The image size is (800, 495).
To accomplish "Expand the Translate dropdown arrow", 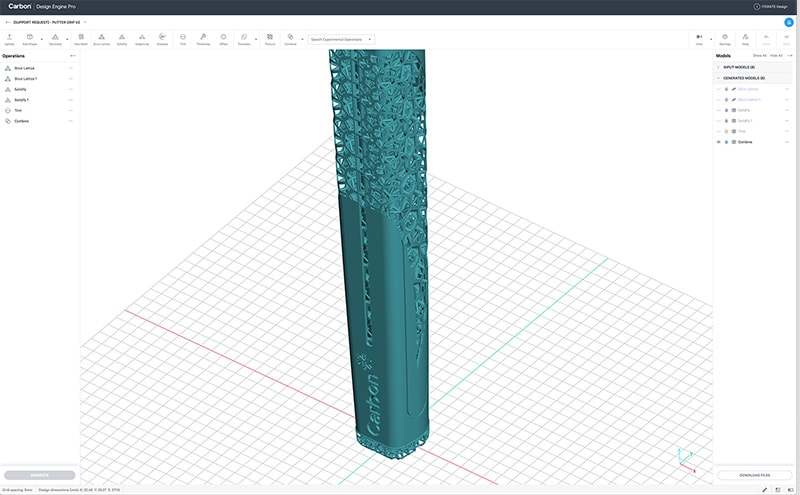I will 256,39.
